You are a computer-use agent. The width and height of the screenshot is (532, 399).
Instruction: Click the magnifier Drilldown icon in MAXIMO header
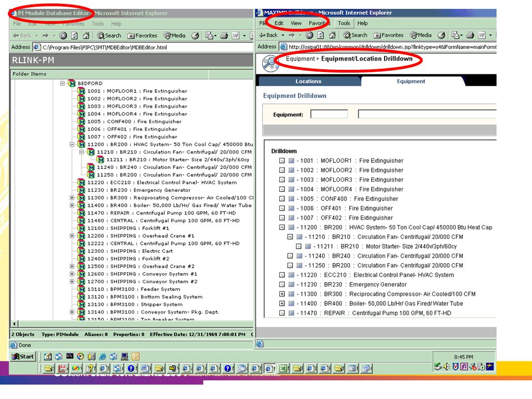pos(270,63)
